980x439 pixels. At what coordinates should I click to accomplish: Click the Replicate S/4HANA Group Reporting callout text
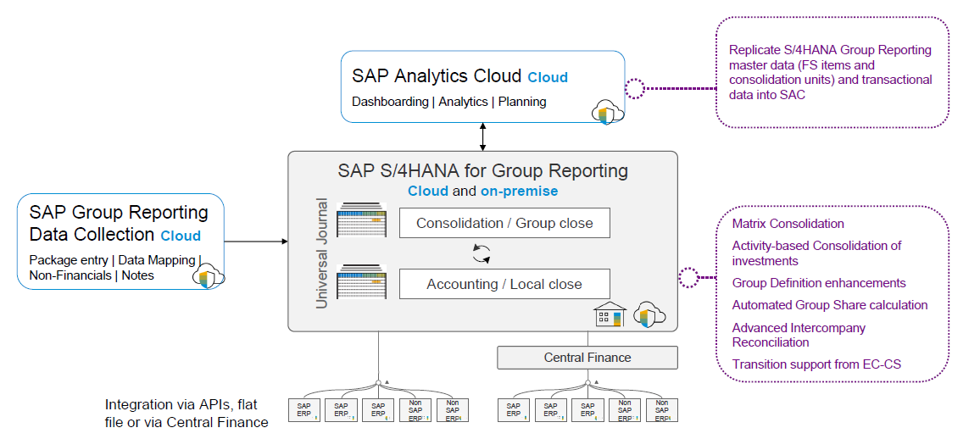(x=830, y=72)
